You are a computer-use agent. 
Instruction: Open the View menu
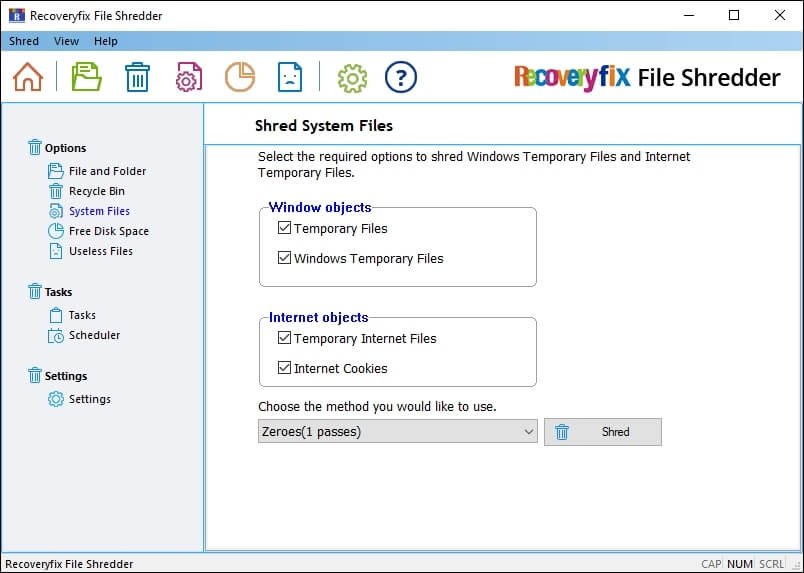pyautogui.click(x=66, y=41)
